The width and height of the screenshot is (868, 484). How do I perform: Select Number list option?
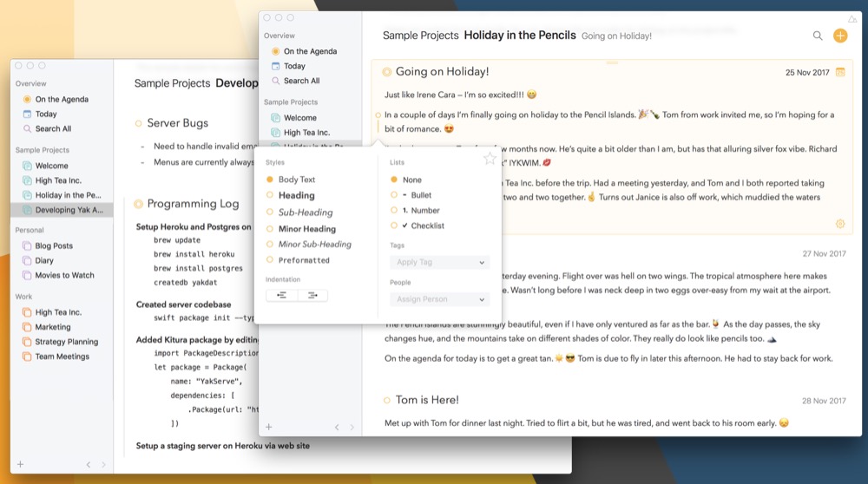click(x=415, y=210)
